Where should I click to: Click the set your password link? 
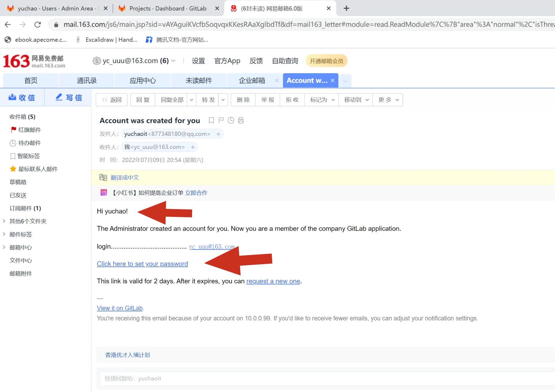(142, 264)
